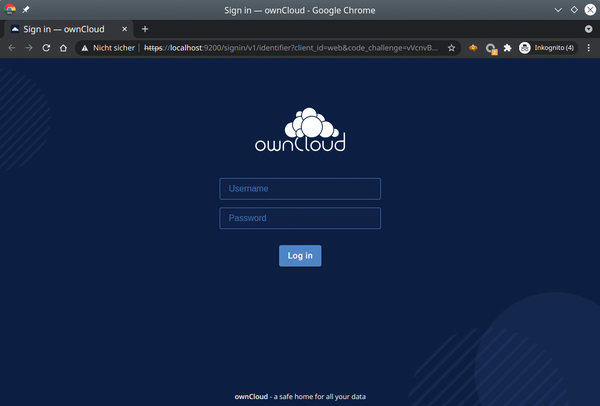Screen dimensions: 600x406
Task: Minimize window with the down chevron
Action: tap(558, 10)
